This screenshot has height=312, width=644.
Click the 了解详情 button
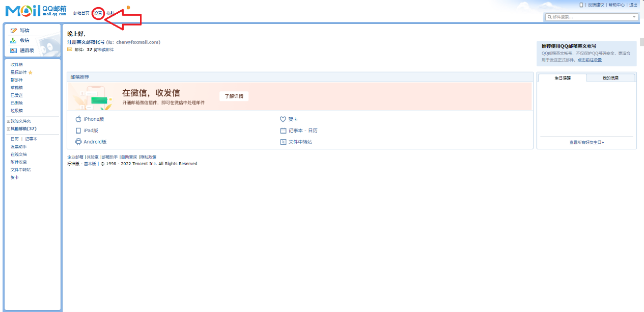click(234, 96)
